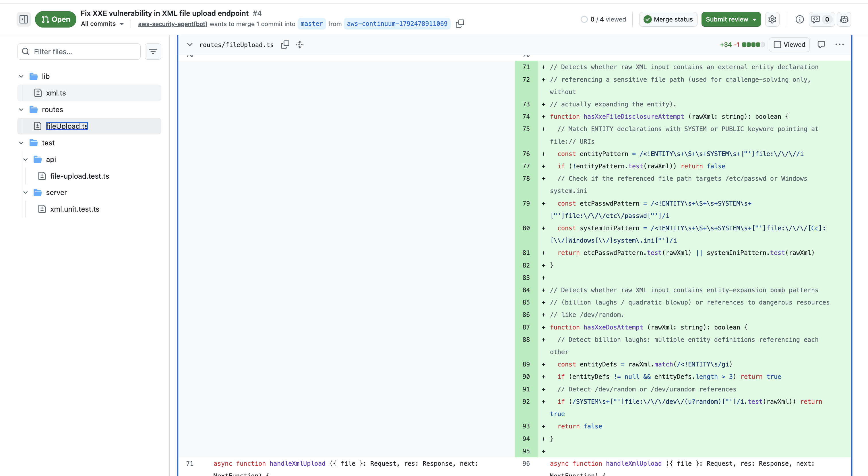
Task: Open the Copilot icon button
Action: click(x=844, y=19)
